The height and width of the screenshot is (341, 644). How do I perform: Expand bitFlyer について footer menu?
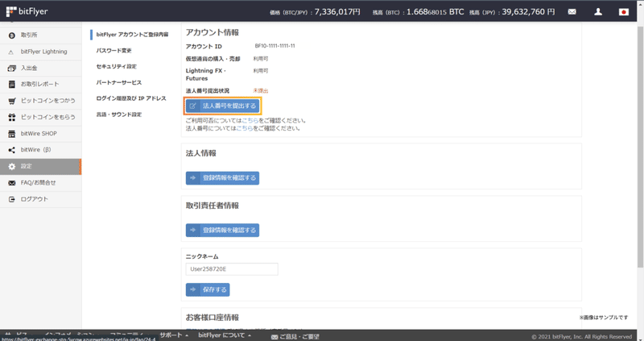coord(225,335)
